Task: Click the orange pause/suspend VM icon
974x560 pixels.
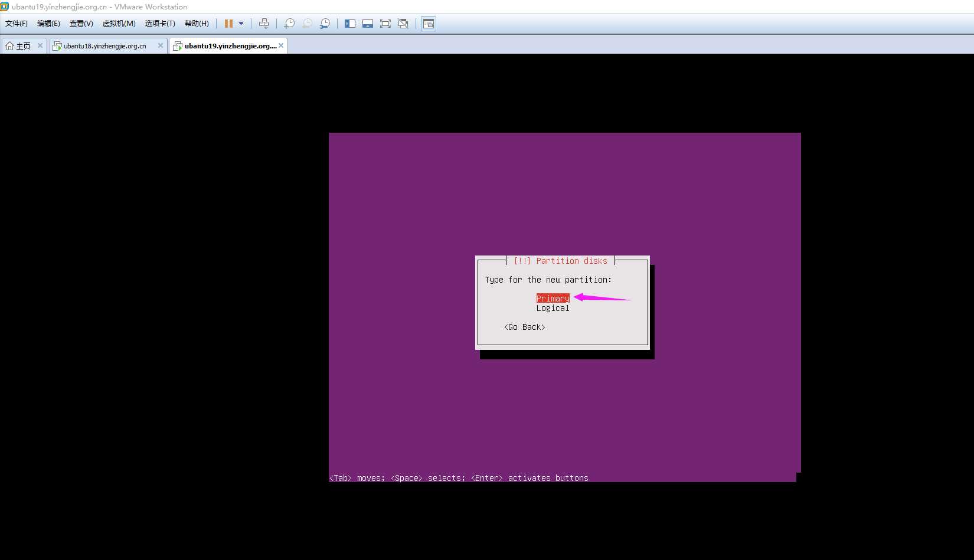Action: tap(228, 24)
